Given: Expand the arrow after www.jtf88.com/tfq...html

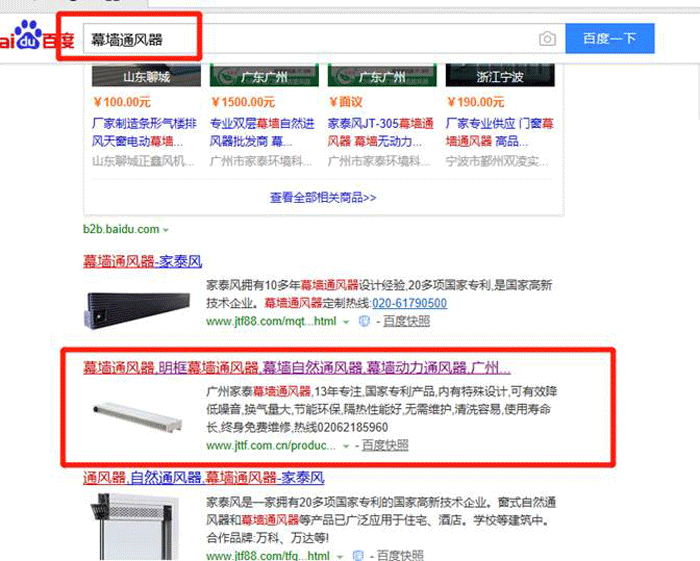Looking at the screenshot, I should point(339,556).
